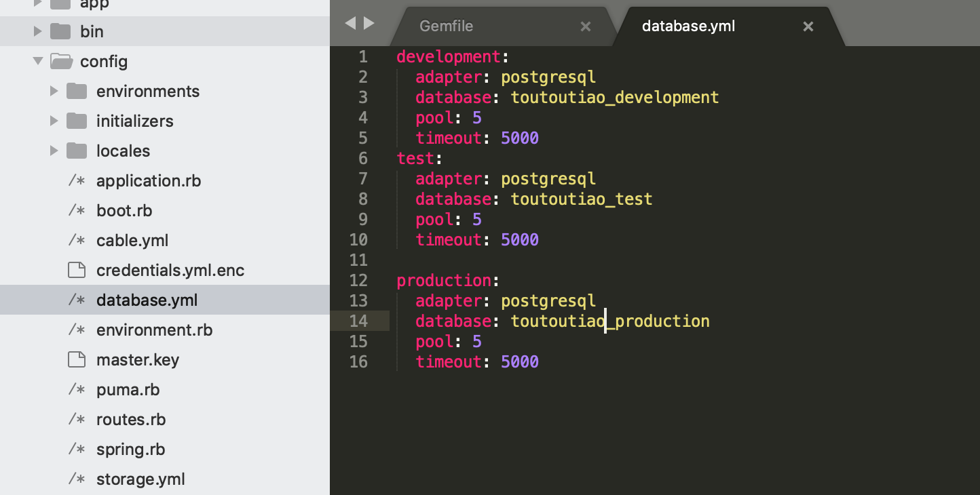Open environment.rb from the file tree
Screen dimensions: 980x495
pos(155,330)
